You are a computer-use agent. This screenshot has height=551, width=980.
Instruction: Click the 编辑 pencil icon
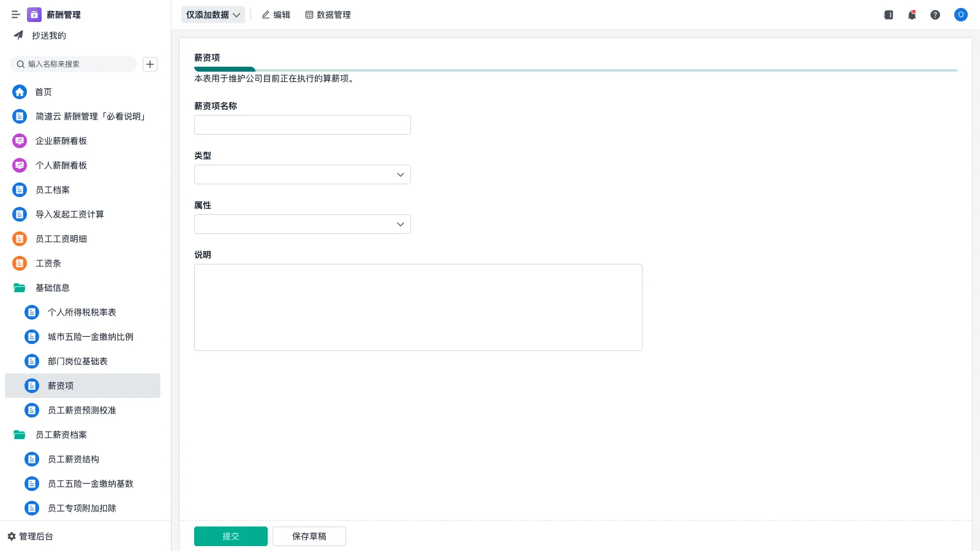266,15
